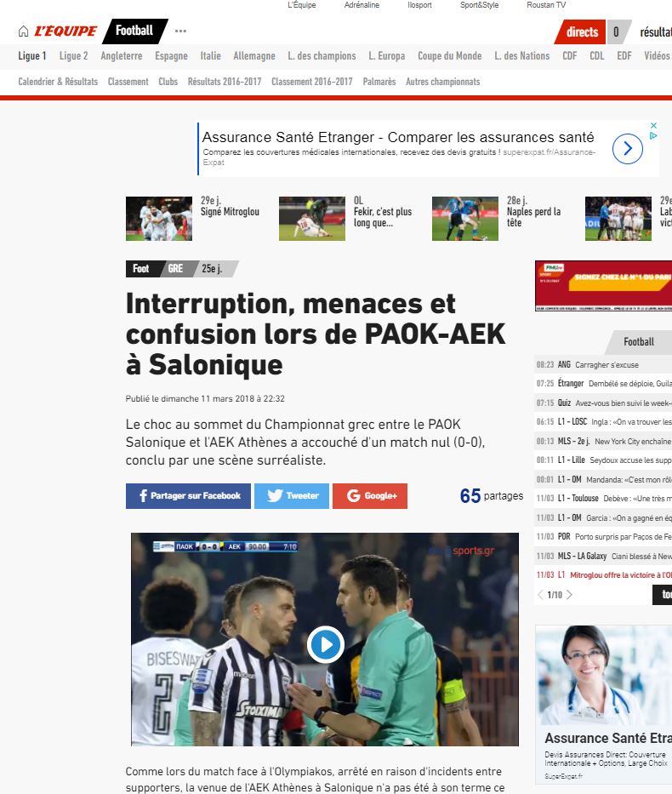Go to L'Equipe home via house icon
The width and height of the screenshot is (672, 794).
(23, 31)
